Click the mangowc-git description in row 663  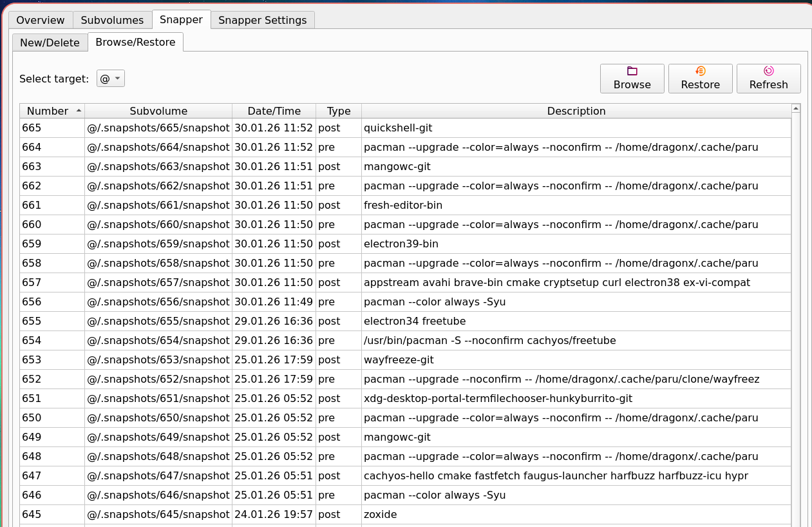click(576, 166)
